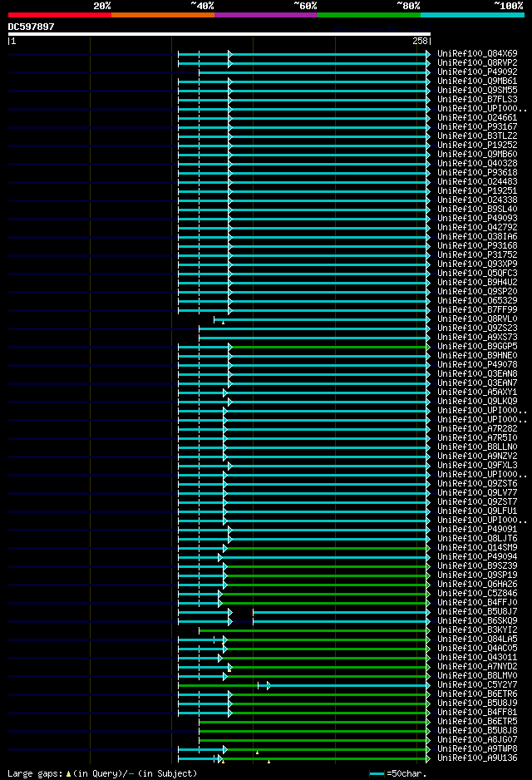The height and width of the screenshot is (780, 532).
Task: Select hit label UniRef100_O65329
Action: (x=477, y=300)
